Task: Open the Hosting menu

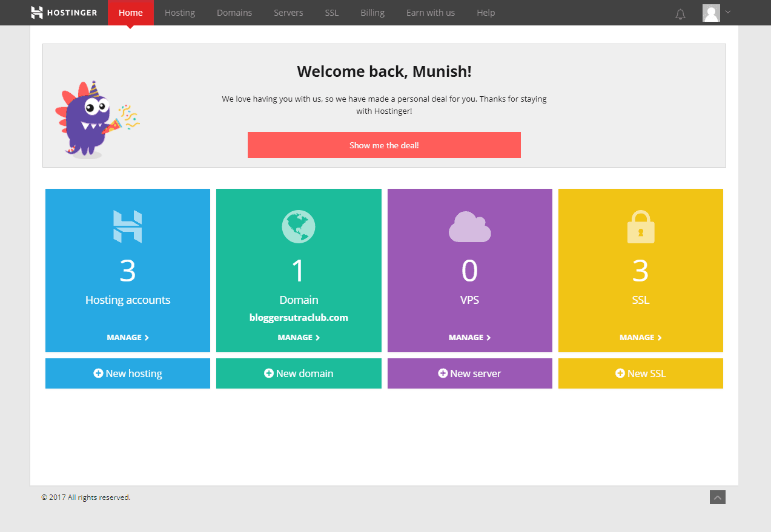Action: point(180,13)
